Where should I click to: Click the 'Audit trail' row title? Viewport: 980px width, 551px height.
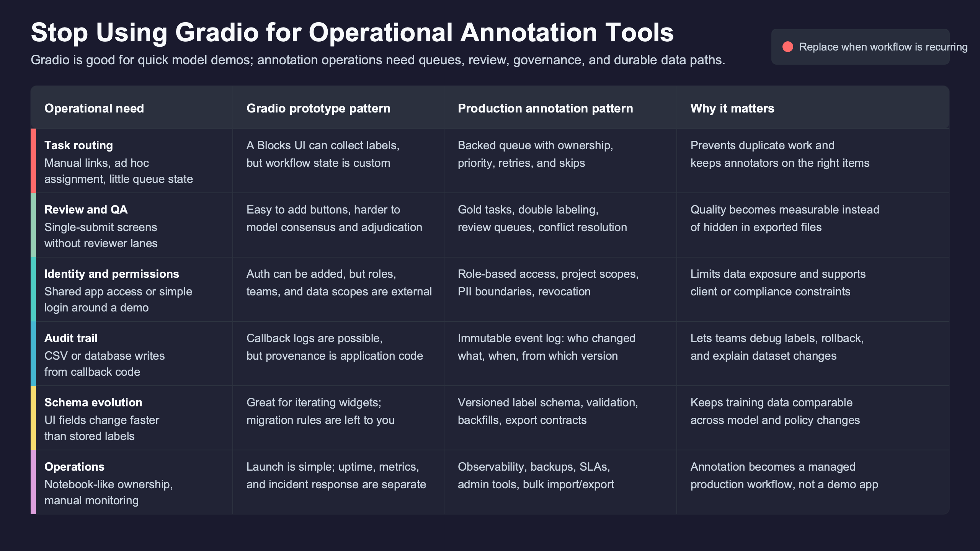tap(71, 338)
